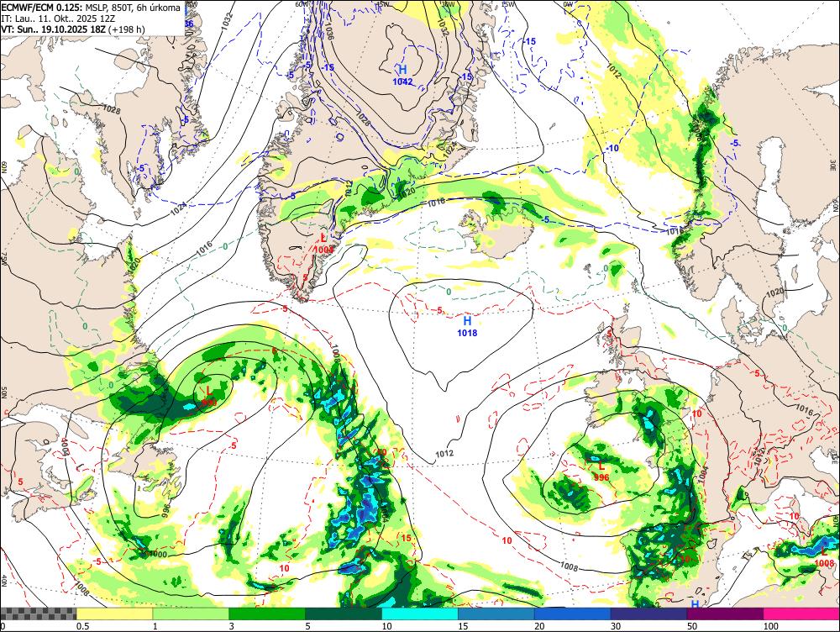Click the gray checkered 0–0.5 legend swatch
The width and height of the screenshot is (840, 632).
(38, 614)
